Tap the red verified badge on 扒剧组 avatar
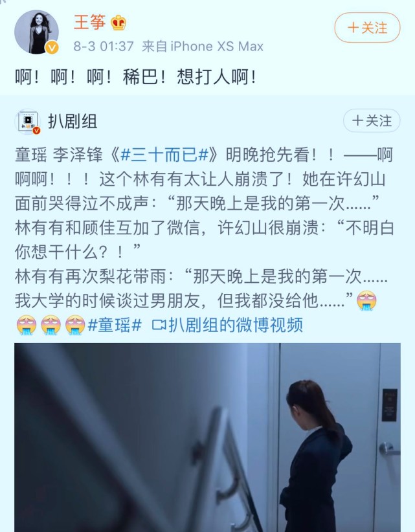 click(x=36, y=131)
